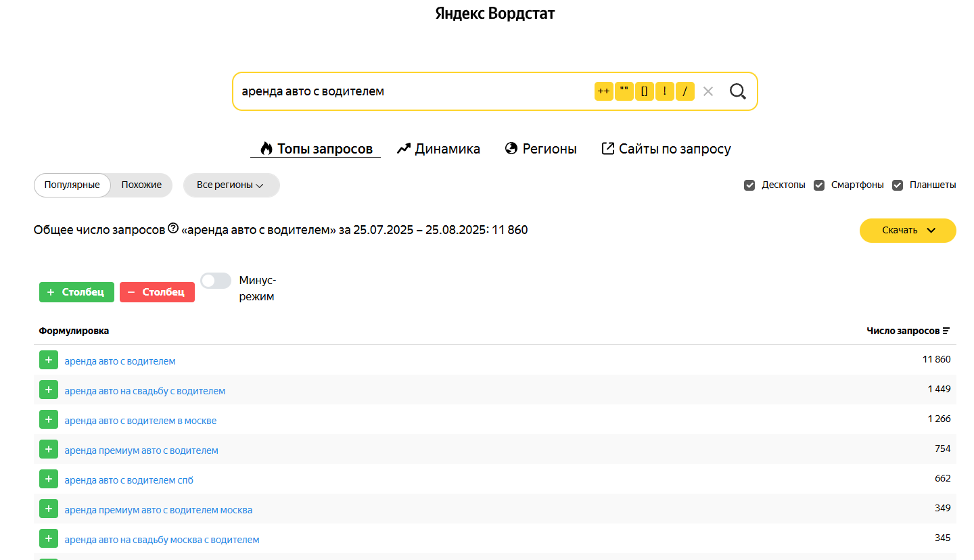Open 'аренда премиум авто с водителем' link
This screenshot has height=560, width=974.
141,450
